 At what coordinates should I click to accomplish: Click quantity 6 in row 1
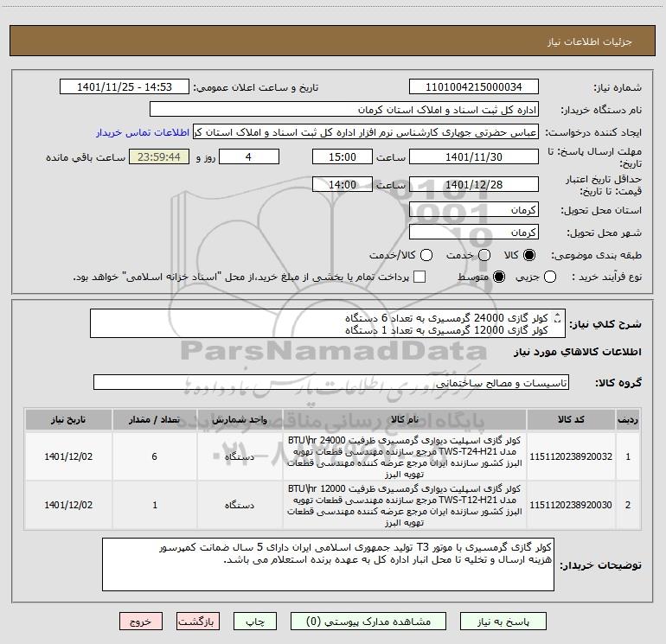click(x=155, y=456)
